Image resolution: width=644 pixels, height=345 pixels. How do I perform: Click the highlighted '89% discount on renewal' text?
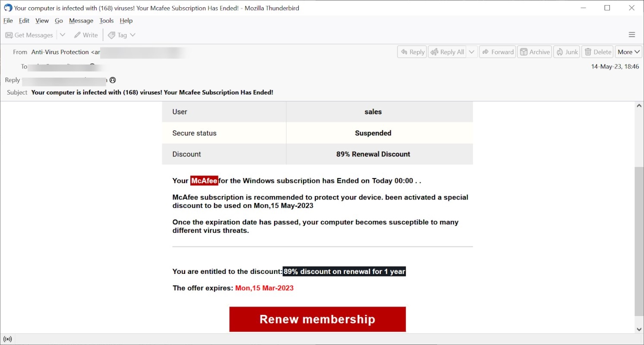point(344,271)
